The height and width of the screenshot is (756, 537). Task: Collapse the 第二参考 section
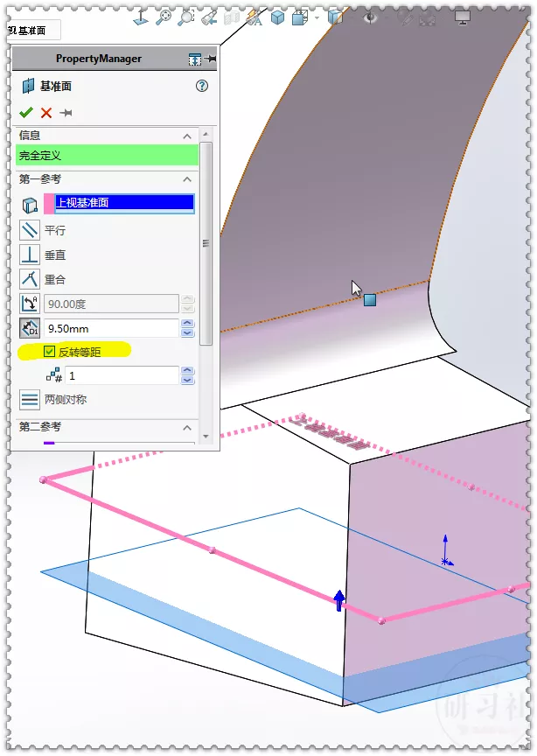(187, 428)
